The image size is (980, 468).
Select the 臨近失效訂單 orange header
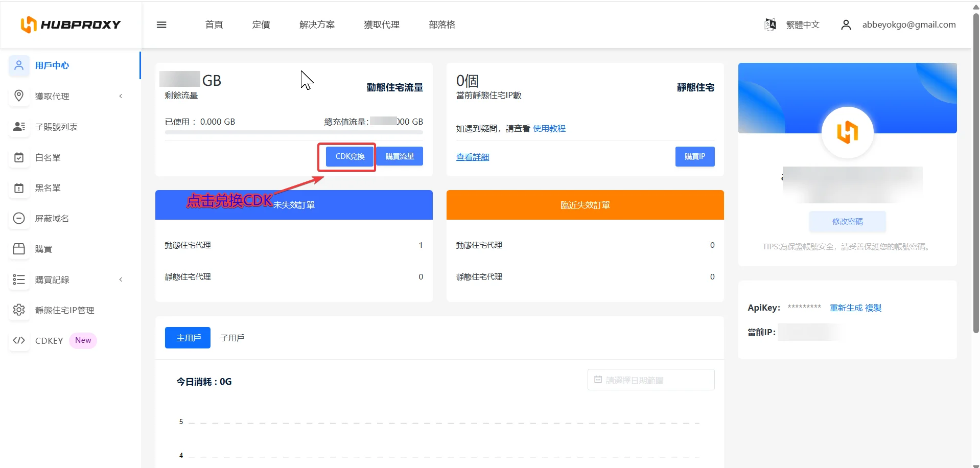click(585, 205)
